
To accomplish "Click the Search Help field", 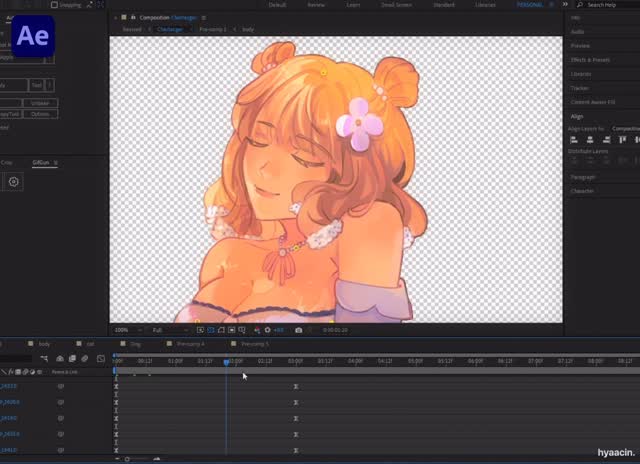I will click(x=608, y=5).
